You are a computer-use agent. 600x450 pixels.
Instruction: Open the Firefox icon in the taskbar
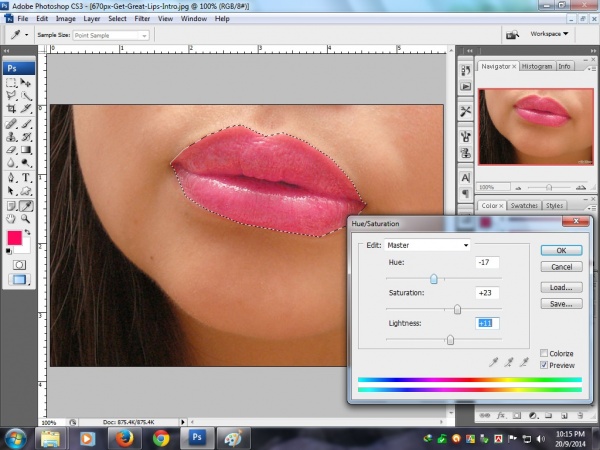(x=123, y=437)
